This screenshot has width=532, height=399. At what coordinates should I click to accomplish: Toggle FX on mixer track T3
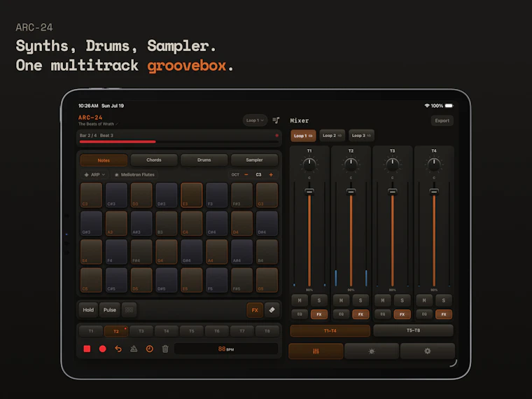point(402,314)
